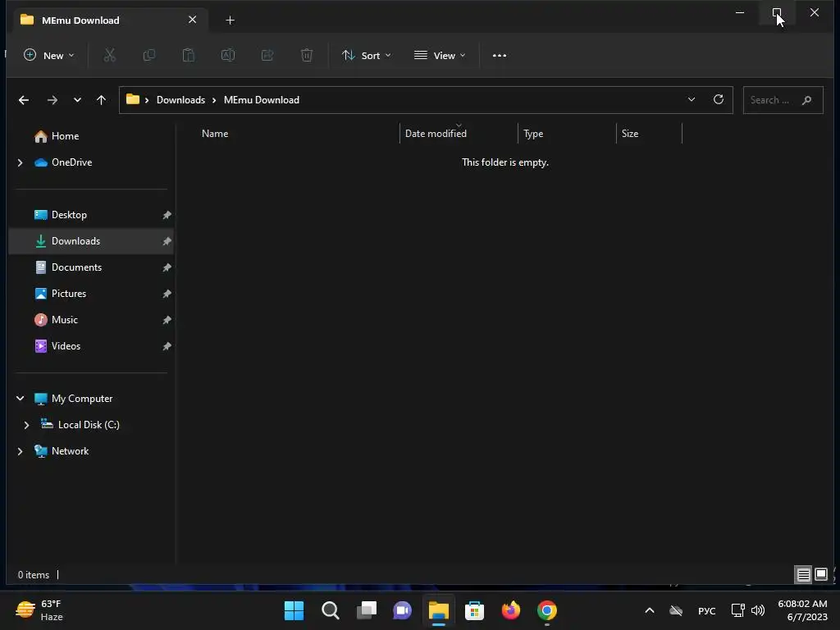Open the View layout dropdown
Image resolution: width=840 pixels, height=630 pixels.
click(440, 55)
